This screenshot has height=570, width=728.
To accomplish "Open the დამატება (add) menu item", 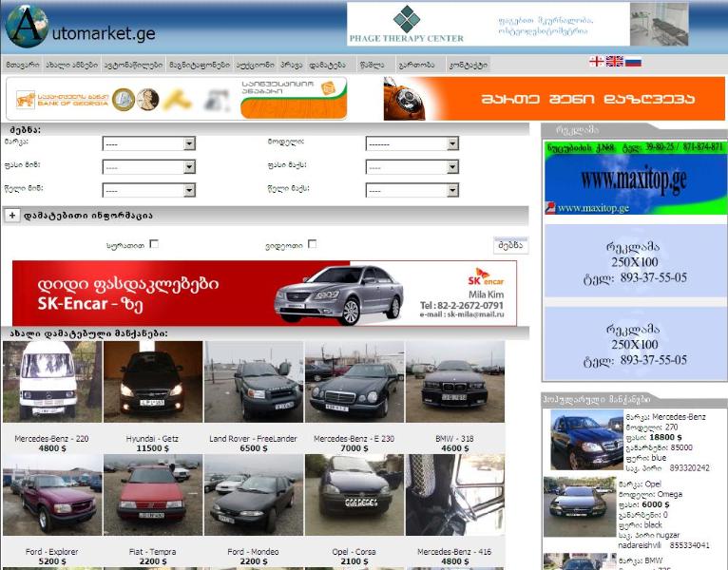I will tap(327, 65).
